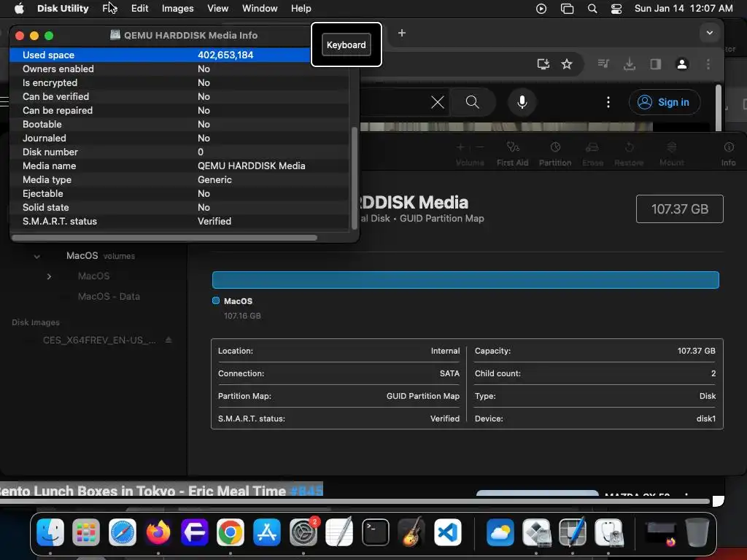747x560 pixels.
Task: Click the Restore toolbar icon
Action: (x=629, y=147)
